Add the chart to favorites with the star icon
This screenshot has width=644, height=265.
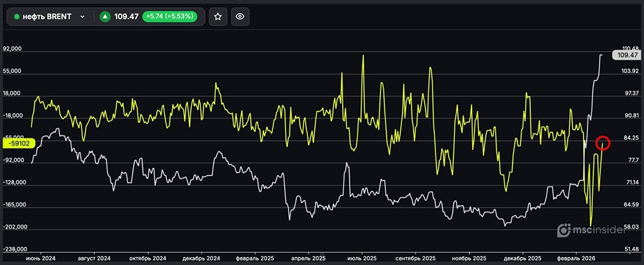pyautogui.click(x=218, y=17)
